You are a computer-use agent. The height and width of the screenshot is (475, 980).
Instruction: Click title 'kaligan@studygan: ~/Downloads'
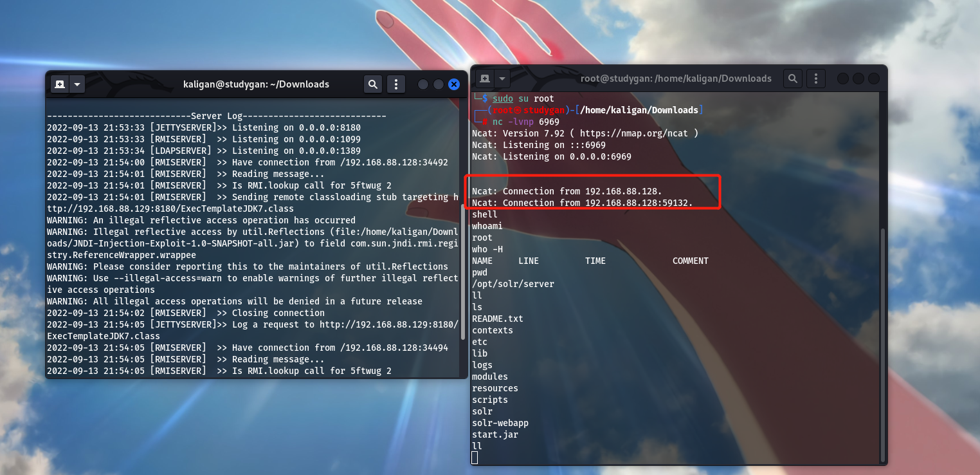[256, 84]
